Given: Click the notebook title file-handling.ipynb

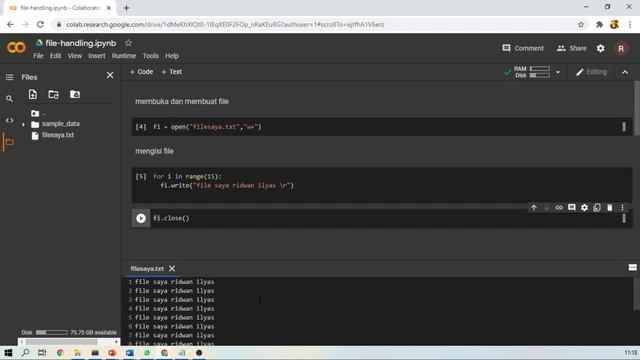Looking at the screenshot, I should point(80,43).
